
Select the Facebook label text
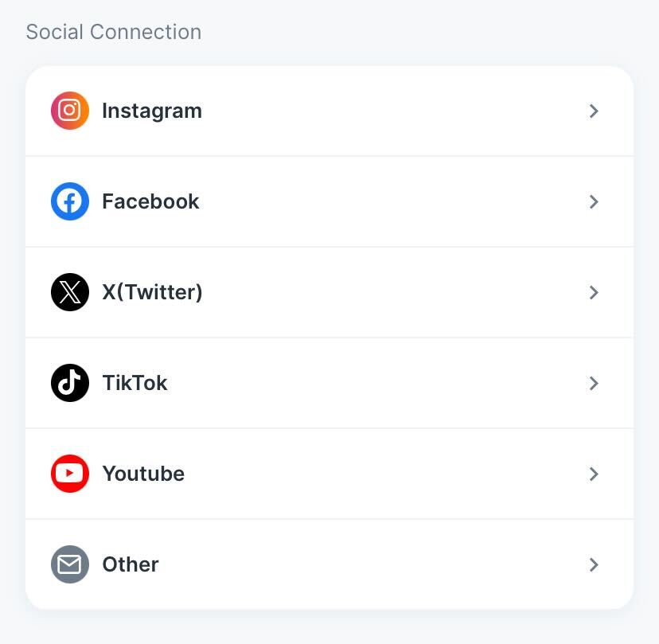pos(150,201)
